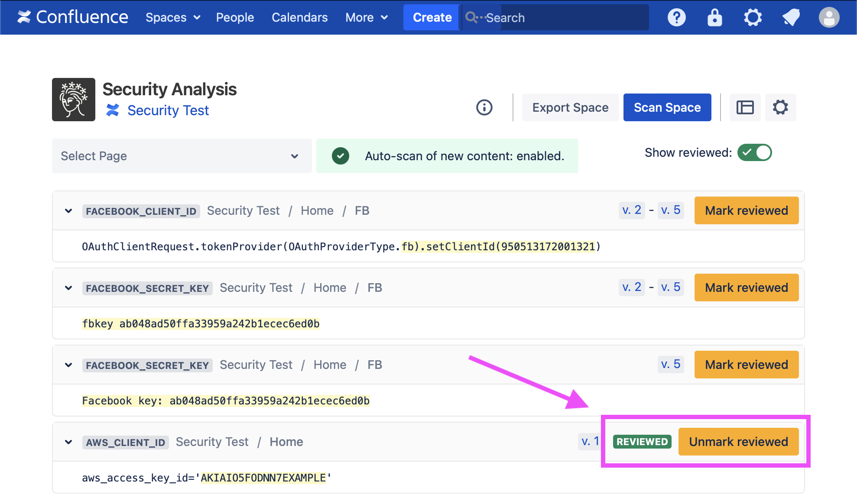The height and width of the screenshot is (504, 857).
Task: Open the Select Page dropdown
Action: pos(182,156)
